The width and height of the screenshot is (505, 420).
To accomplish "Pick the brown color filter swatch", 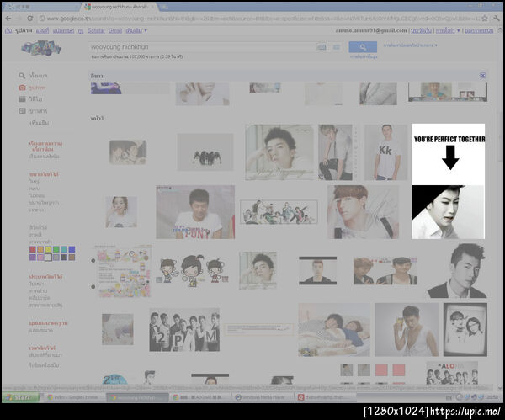I will (x=72, y=258).
